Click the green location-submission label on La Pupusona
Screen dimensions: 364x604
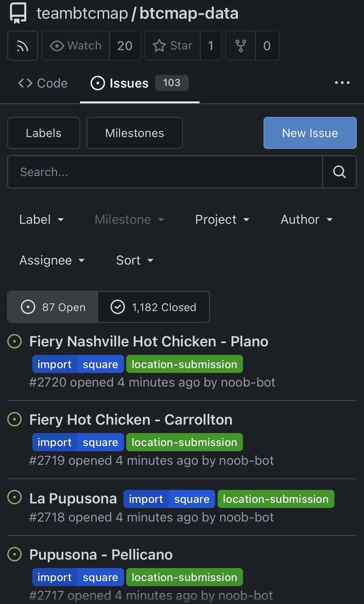coord(276,499)
